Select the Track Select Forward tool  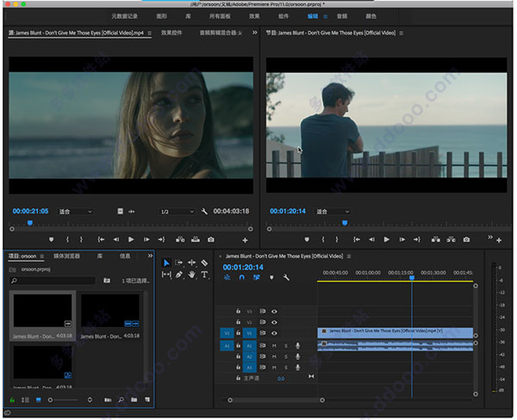pyautogui.click(x=179, y=262)
